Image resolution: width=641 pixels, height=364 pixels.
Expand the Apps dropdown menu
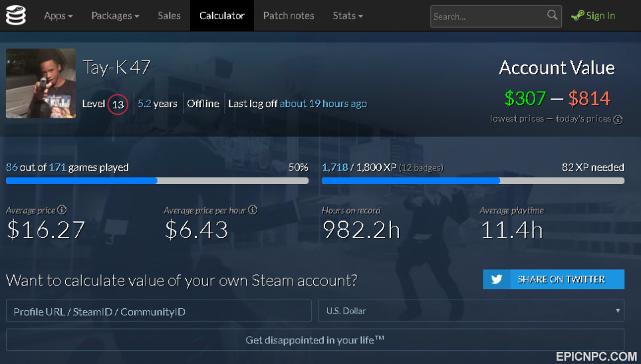coord(58,15)
